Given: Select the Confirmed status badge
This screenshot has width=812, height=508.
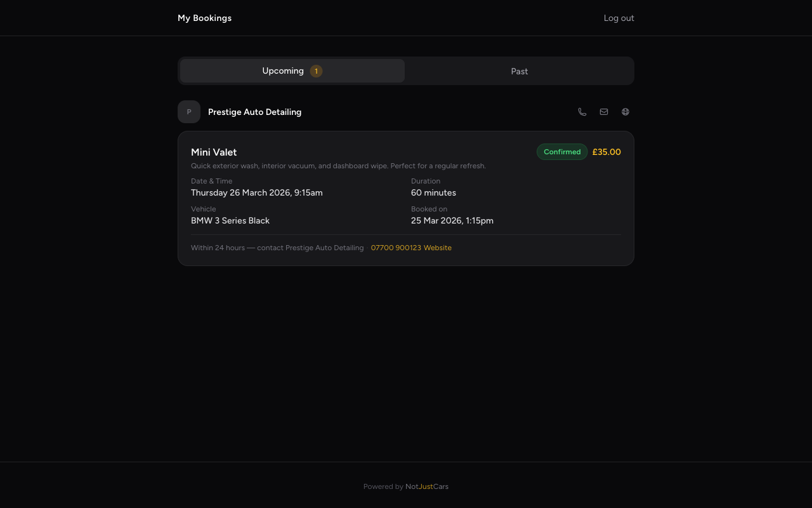Looking at the screenshot, I should coord(562,152).
